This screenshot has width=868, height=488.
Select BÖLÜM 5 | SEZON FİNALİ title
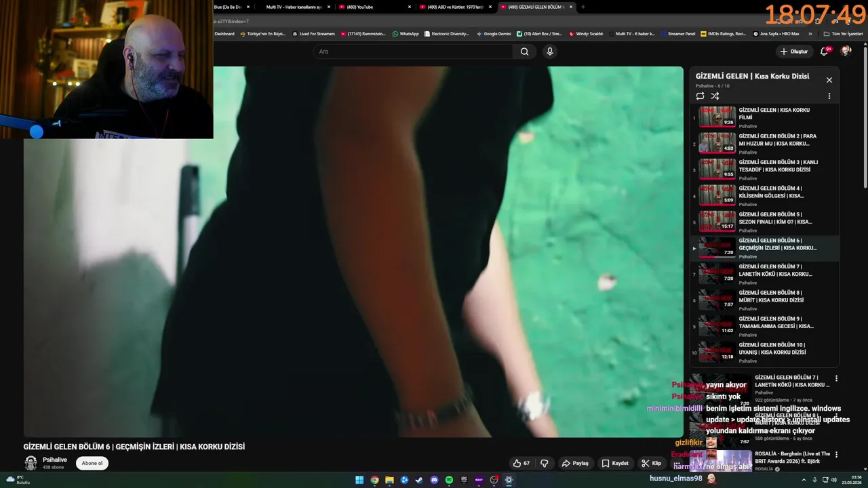775,218
